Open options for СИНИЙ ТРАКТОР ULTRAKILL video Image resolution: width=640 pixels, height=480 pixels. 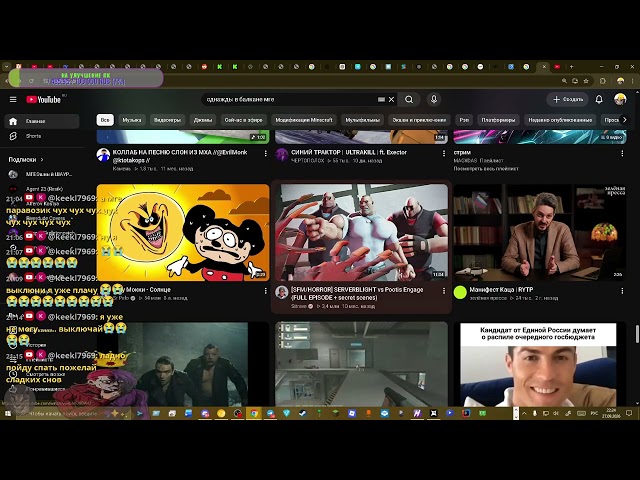444,153
